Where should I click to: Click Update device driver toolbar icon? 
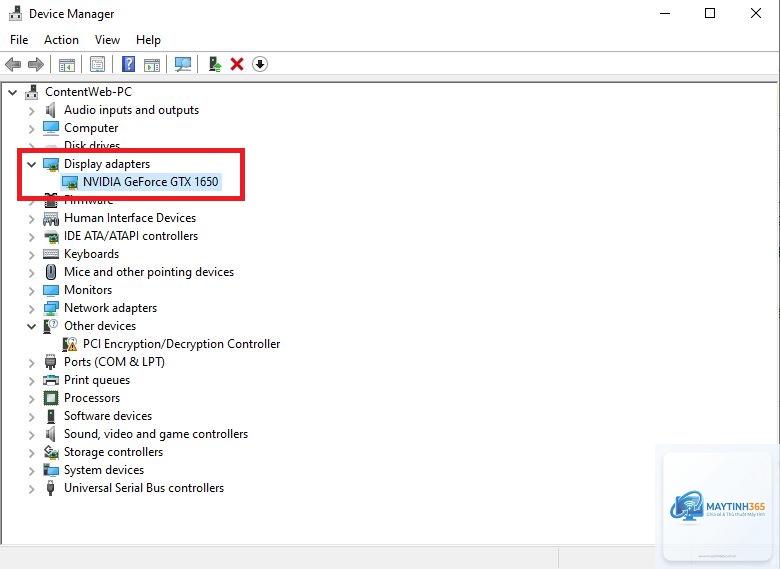(215, 64)
